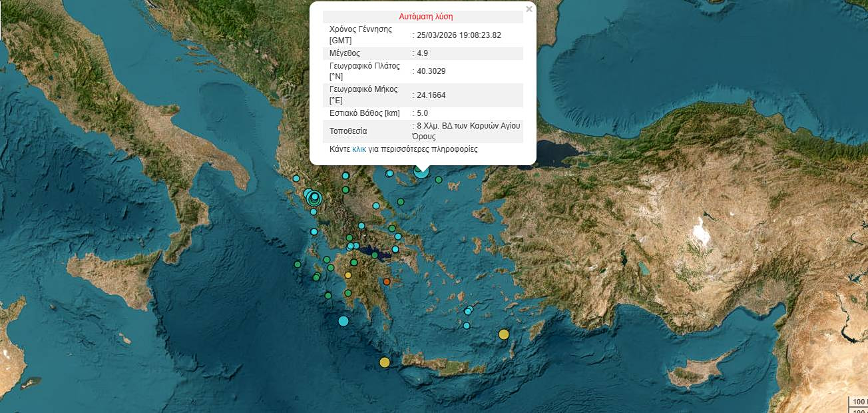This screenshot has height=413, width=868.
Task: Select the westernmost green marker in Ionian Sea
Action: [x=298, y=264]
